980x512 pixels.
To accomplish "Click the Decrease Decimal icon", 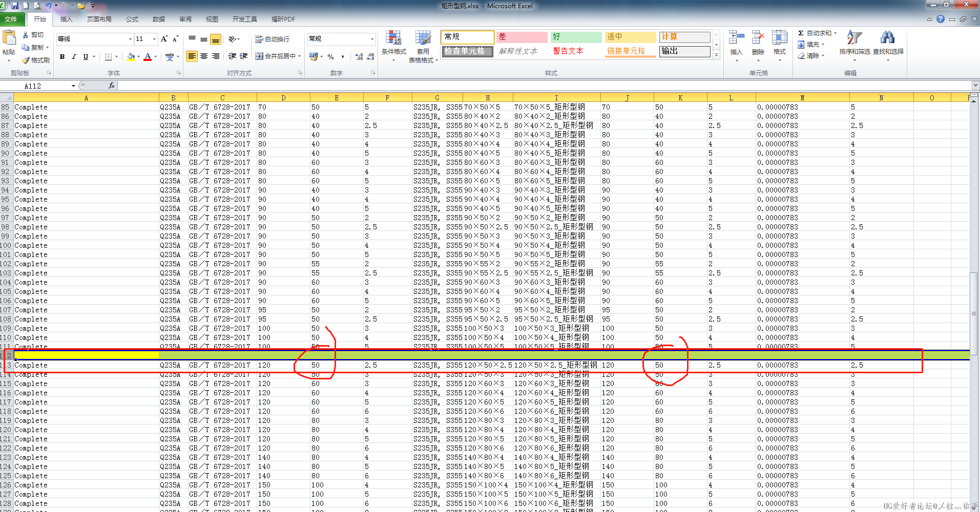I will point(371,57).
